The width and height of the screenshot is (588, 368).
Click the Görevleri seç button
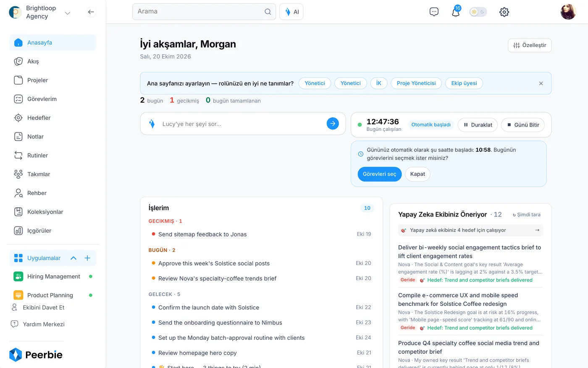coord(380,174)
